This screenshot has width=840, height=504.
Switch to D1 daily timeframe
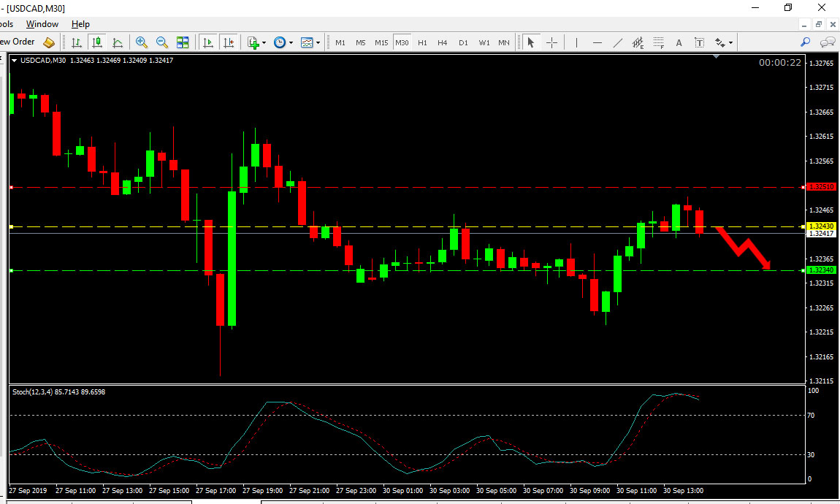[463, 42]
